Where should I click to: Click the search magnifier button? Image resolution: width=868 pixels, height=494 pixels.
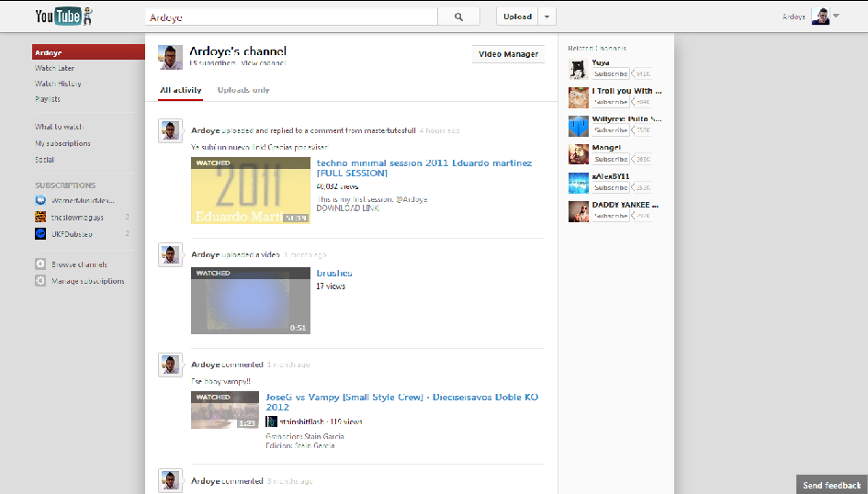pyautogui.click(x=458, y=17)
